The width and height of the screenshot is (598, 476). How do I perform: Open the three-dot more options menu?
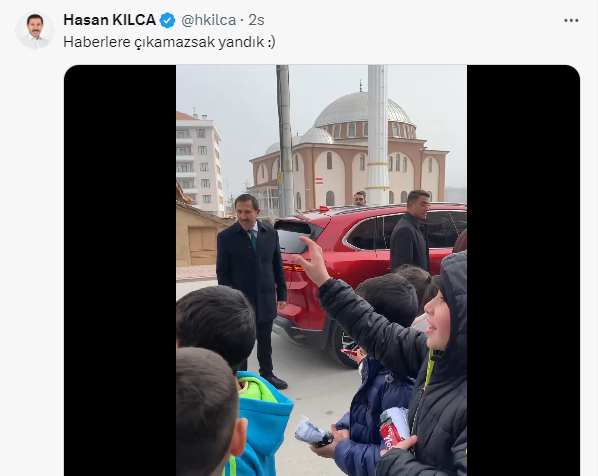coord(571,21)
